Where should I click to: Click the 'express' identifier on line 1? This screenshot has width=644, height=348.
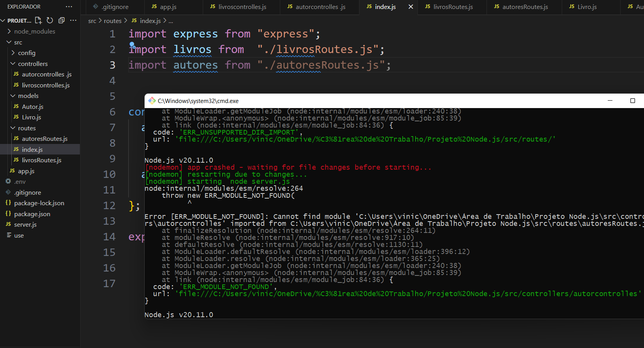[x=195, y=34]
